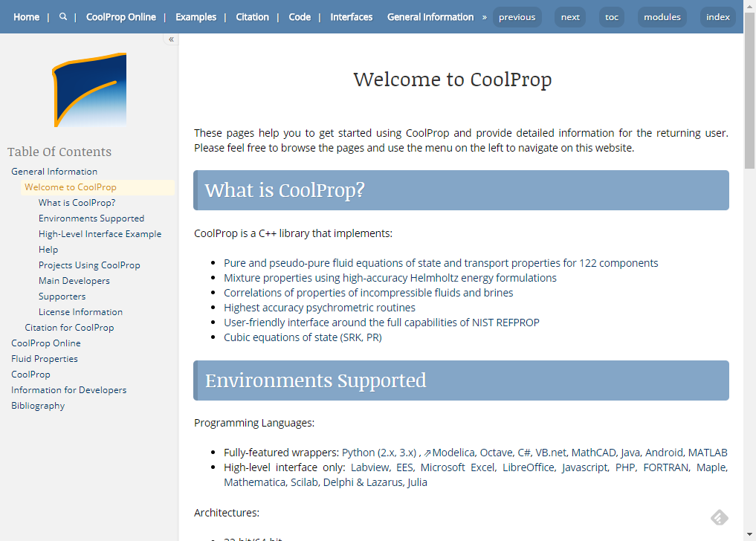Open the toc button in the top bar
This screenshot has width=756, height=541.
tap(611, 16)
